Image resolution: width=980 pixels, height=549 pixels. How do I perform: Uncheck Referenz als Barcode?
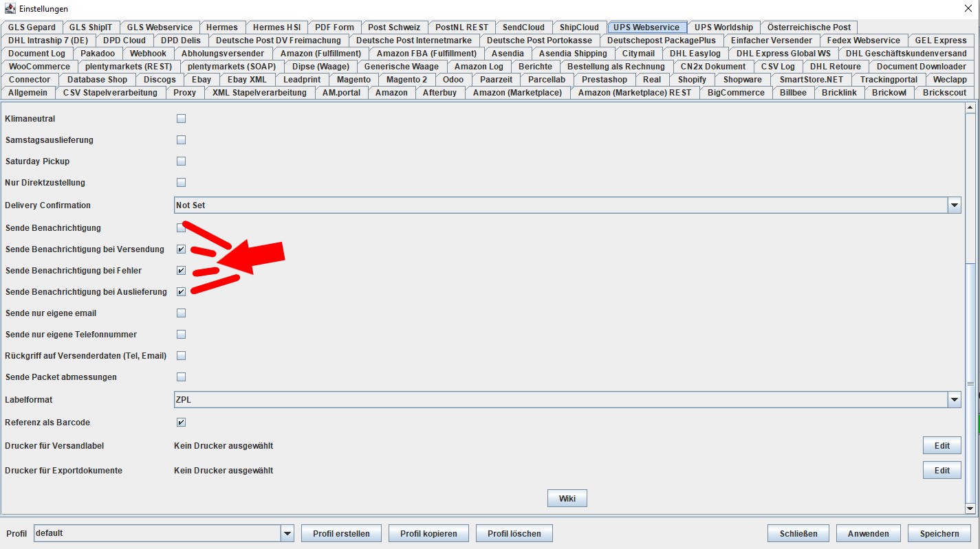(x=182, y=423)
